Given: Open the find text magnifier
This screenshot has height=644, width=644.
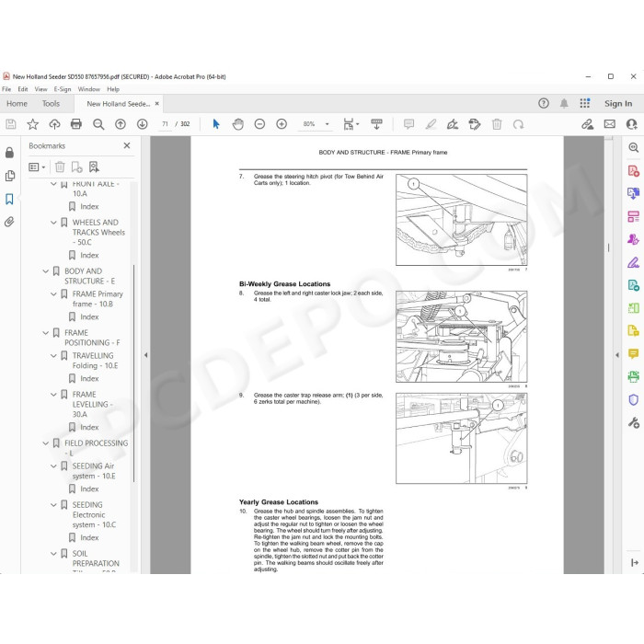Looking at the screenshot, I should click(98, 124).
